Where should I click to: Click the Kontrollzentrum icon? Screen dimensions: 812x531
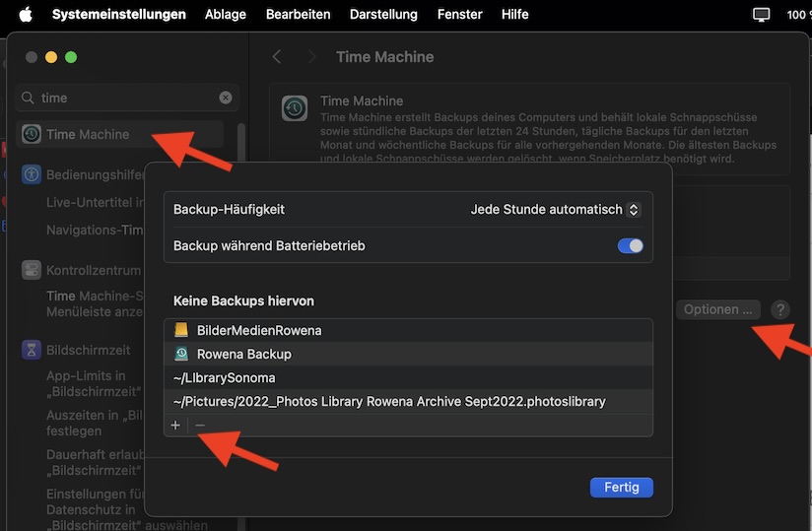(32, 270)
